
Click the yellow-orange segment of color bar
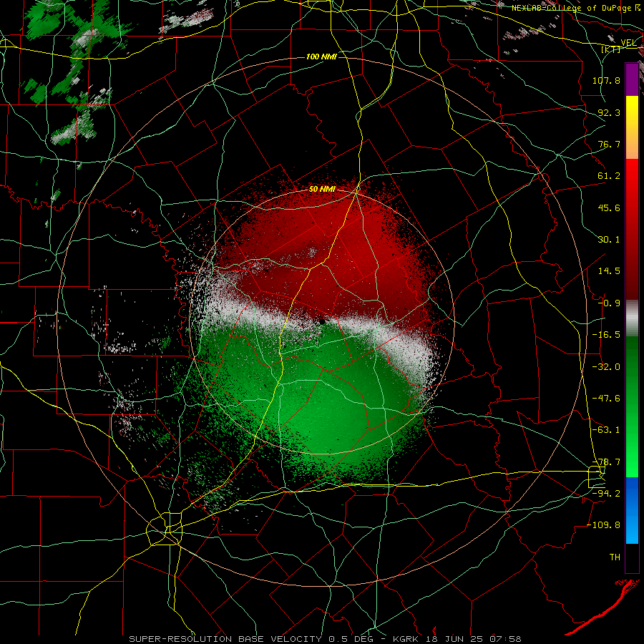(x=632, y=127)
